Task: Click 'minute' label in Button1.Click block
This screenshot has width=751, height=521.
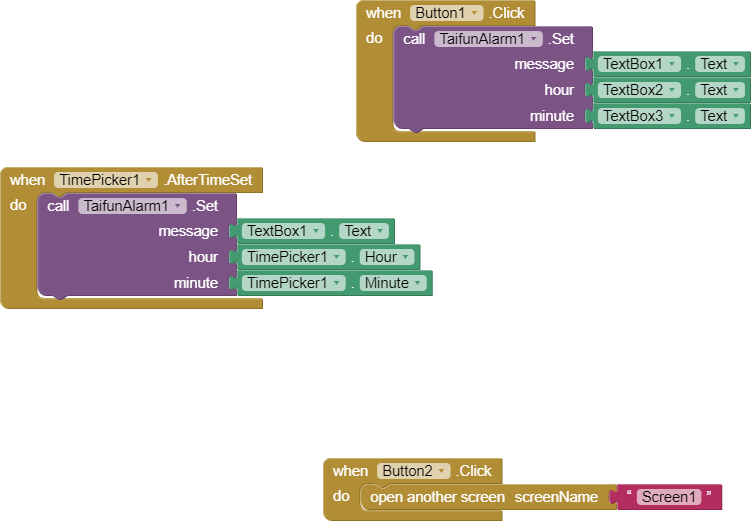Action: pos(552,116)
